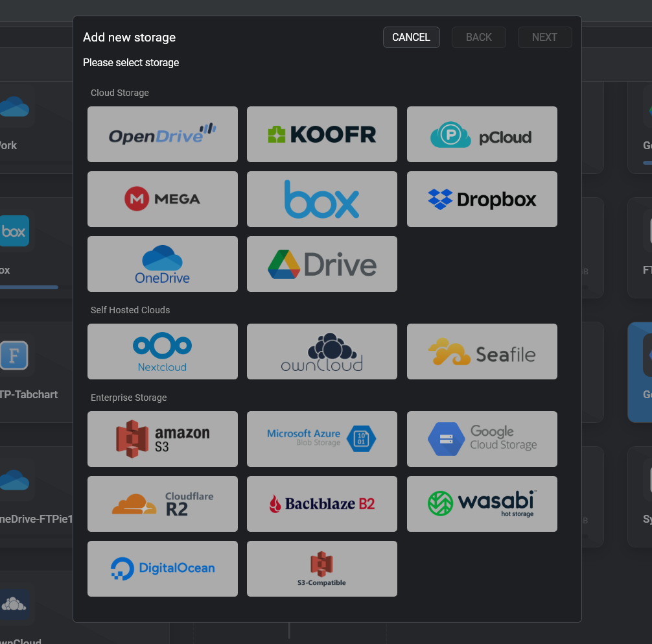This screenshot has height=644, width=652.
Task: Click the 'Cloud Storage' section heading
Action: (120, 93)
